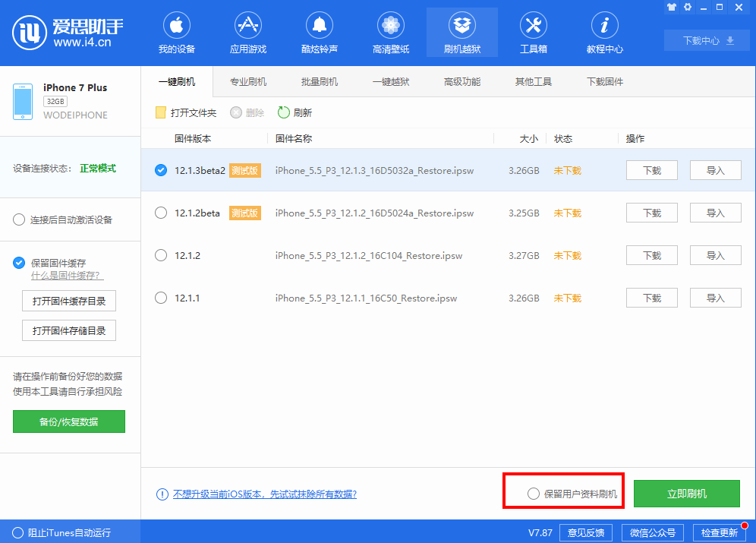756x543 pixels.
Task: Browse ringtones via the 酷炫铃声 icon
Action: [319, 32]
